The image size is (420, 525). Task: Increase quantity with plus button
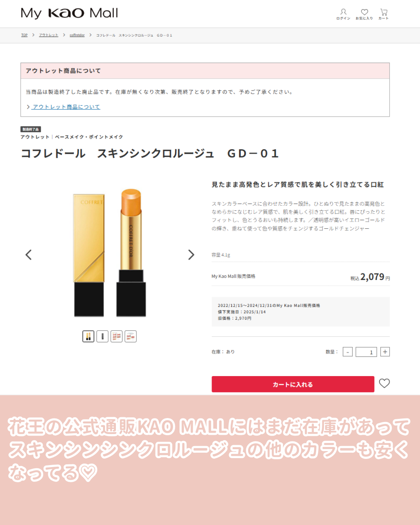[x=385, y=352]
